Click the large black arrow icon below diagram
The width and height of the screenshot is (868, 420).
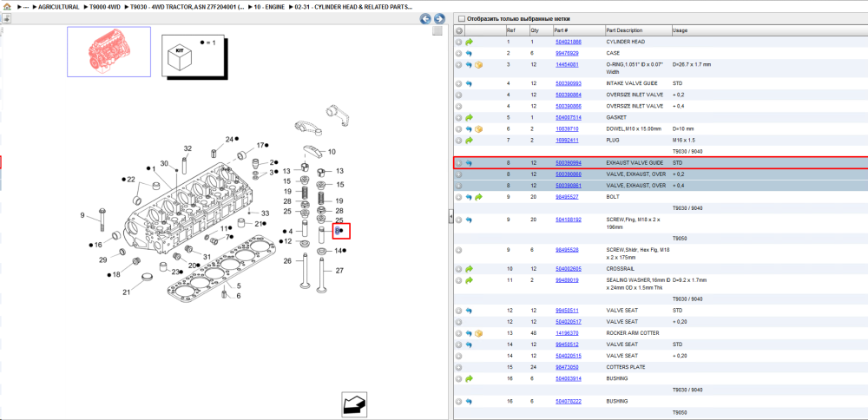(355, 405)
